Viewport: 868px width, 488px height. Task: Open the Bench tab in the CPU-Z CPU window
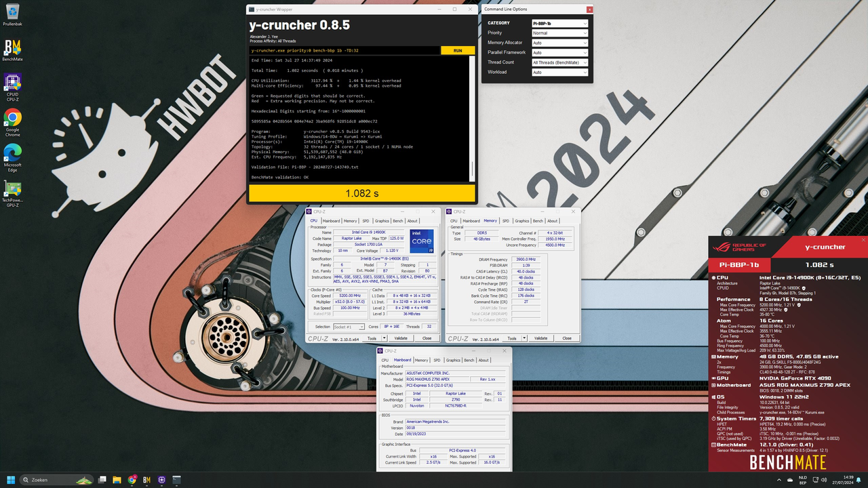tap(398, 221)
